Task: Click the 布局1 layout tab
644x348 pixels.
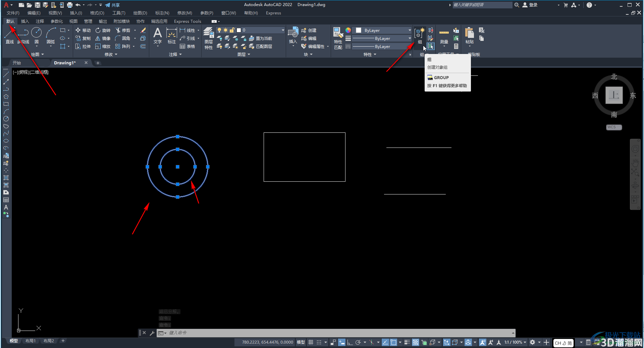Action: pyautogui.click(x=31, y=341)
